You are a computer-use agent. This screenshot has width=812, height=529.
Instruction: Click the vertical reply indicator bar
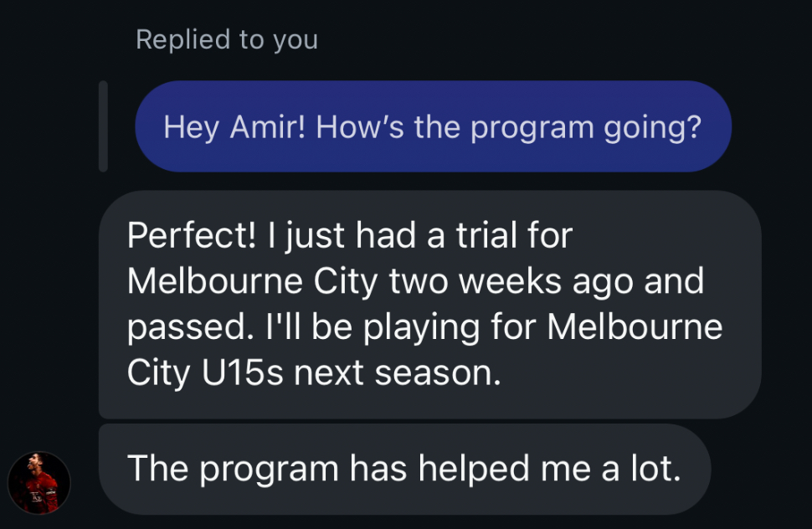pyautogui.click(x=103, y=126)
